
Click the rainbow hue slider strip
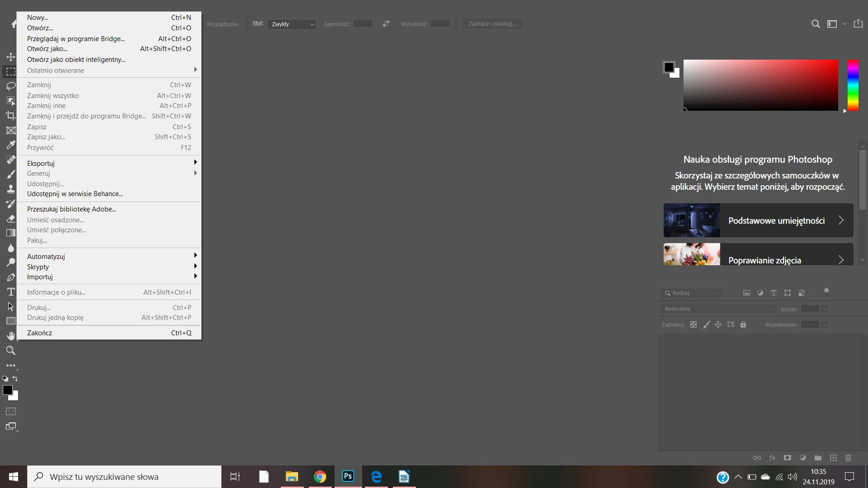[x=853, y=85]
